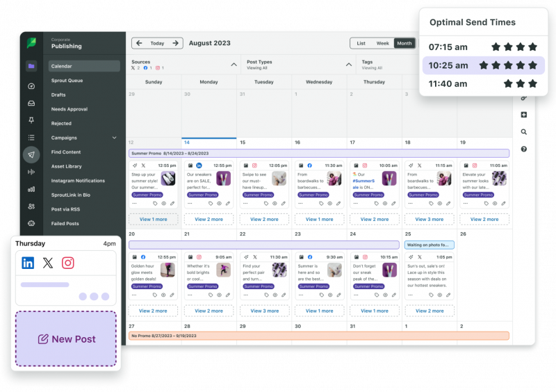Viewport: 556px width, 392px height.
Task: Open the folder icon in left rail
Action: pyautogui.click(x=31, y=66)
